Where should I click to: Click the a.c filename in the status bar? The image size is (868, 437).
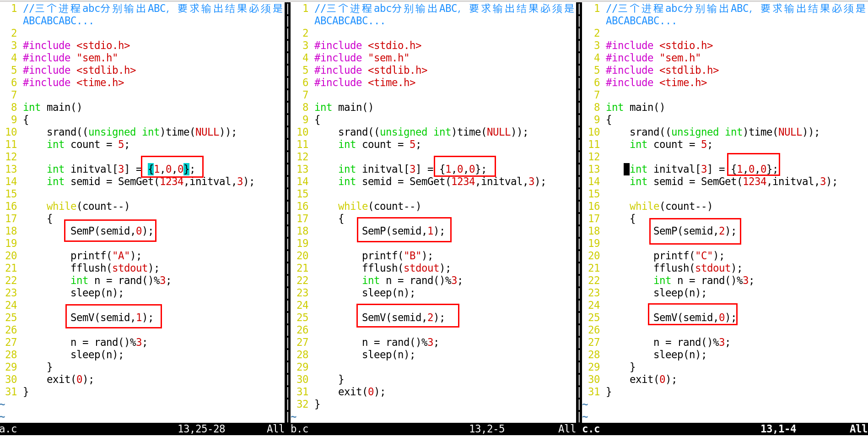point(9,429)
